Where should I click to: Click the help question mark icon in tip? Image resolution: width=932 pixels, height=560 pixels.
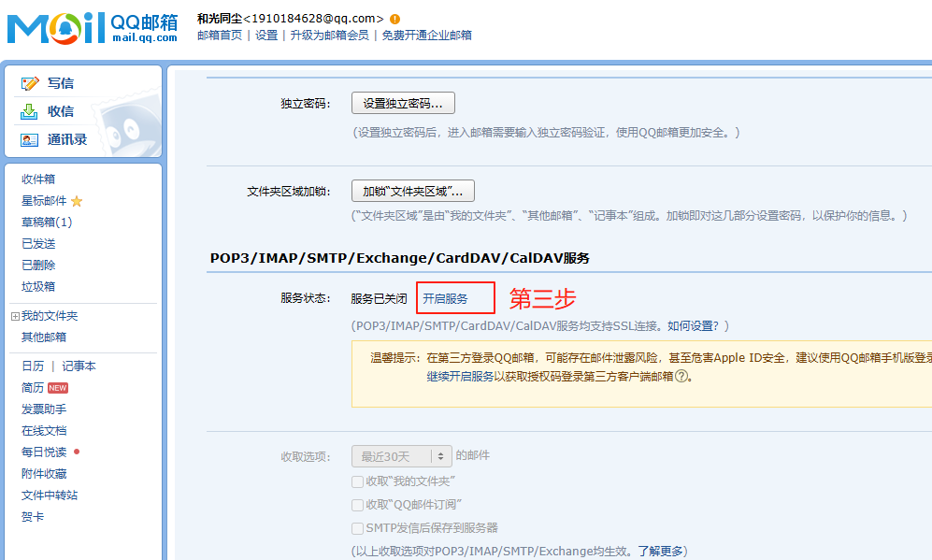tap(681, 377)
